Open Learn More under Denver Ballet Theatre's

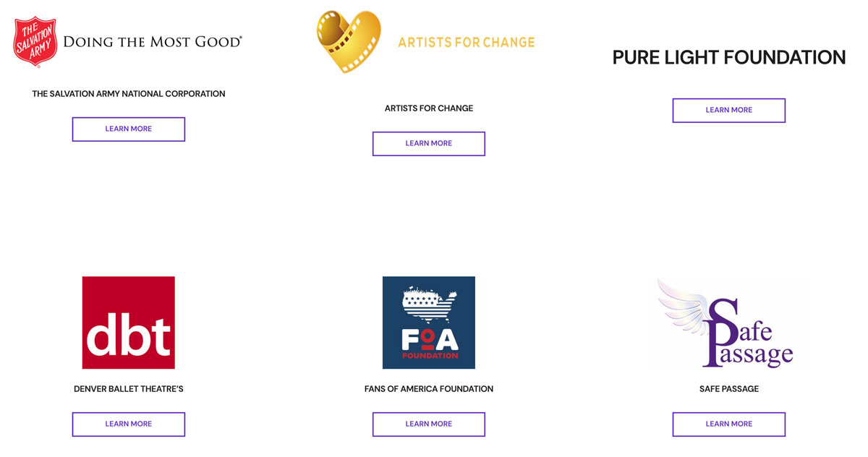point(129,424)
